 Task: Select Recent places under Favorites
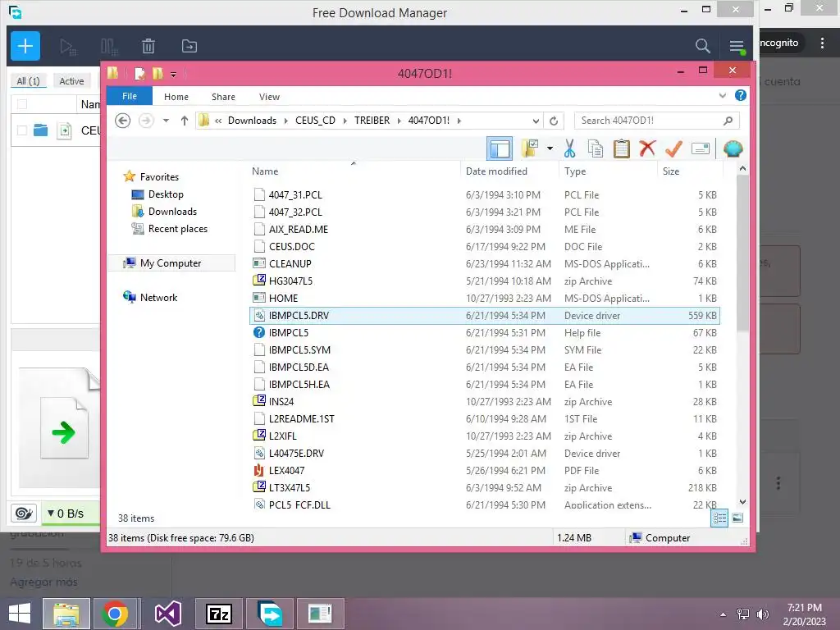[x=178, y=229]
